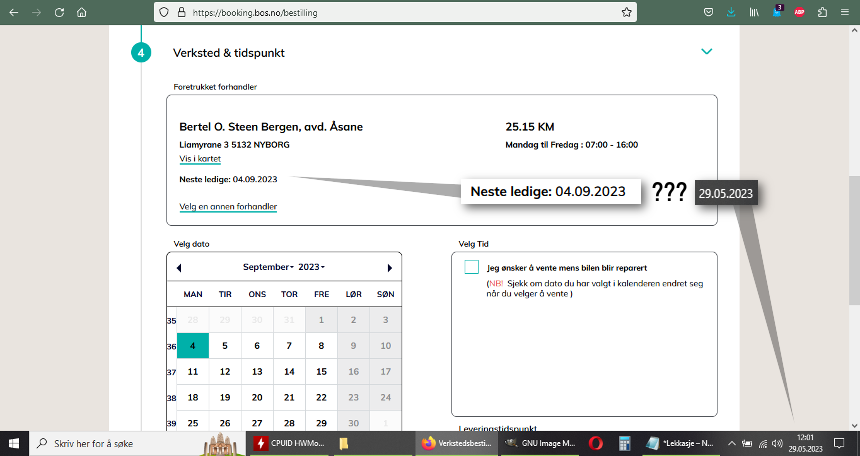Open the Windows Start menu
860x456 pixels.
point(13,443)
